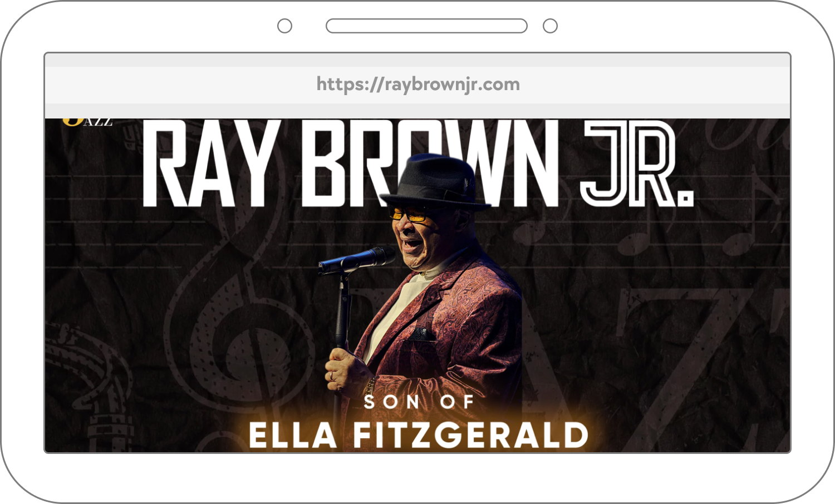The width and height of the screenshot is (835, 504).
Task: Tap the right sensor circle on device
Action: point(550,26)
